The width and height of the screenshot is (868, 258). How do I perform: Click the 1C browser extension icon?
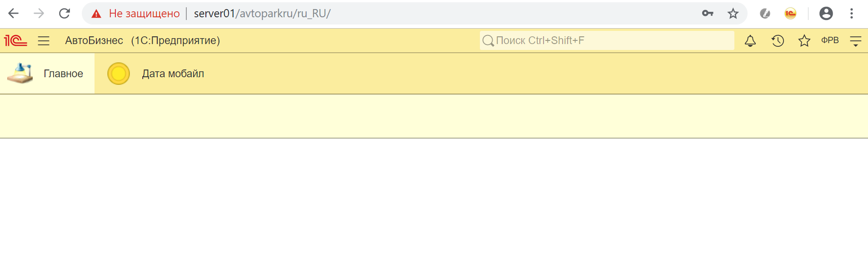point(790,14)
